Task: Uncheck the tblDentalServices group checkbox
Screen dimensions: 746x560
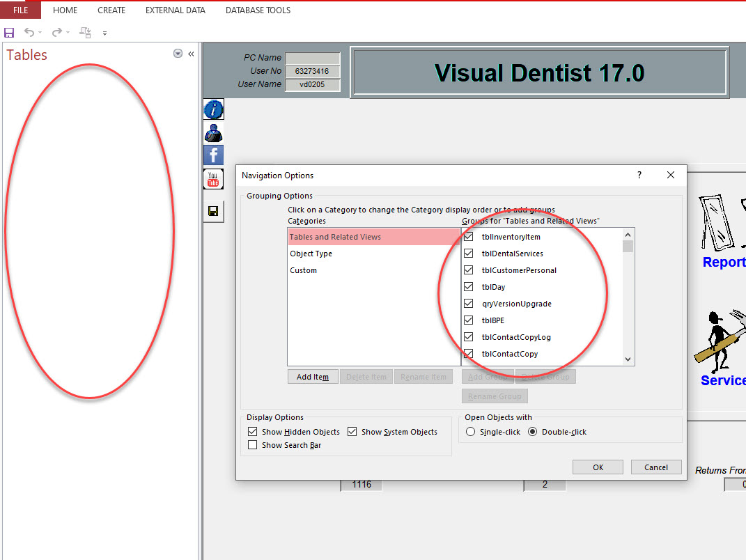Action: tap(469, 253)
